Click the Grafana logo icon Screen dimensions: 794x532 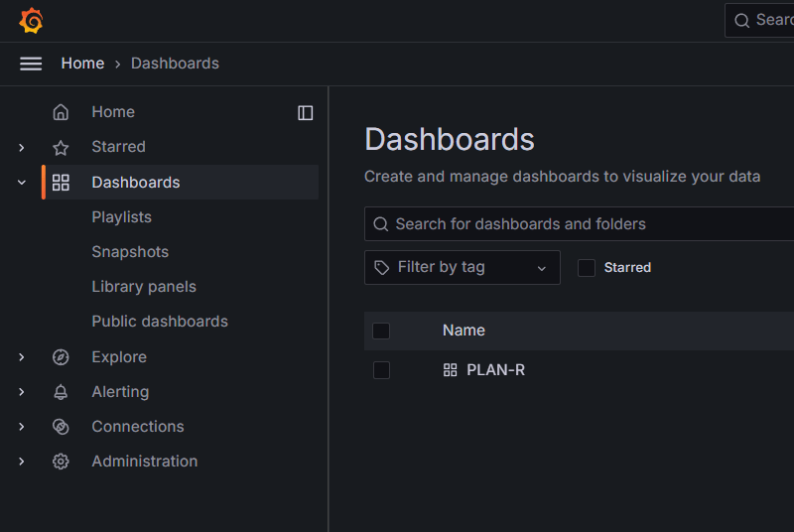click(31, 21)
